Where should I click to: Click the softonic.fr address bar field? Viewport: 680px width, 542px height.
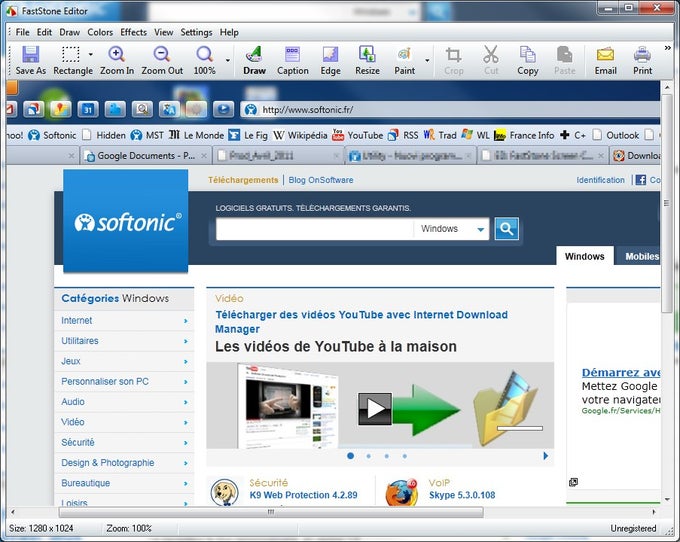[451, 110]
